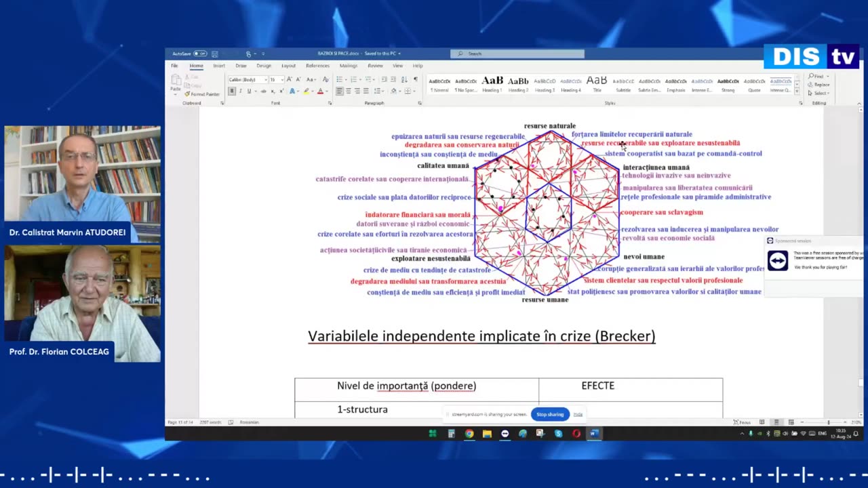
Task: Open Chrome from the taskbar
Action: click(469, 434)
